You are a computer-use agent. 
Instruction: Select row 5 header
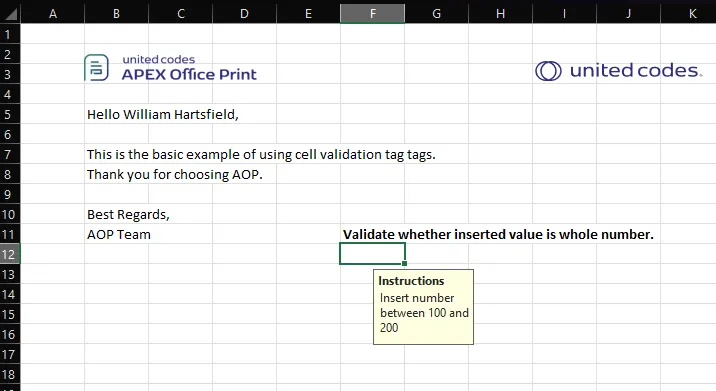coord(10,114)
